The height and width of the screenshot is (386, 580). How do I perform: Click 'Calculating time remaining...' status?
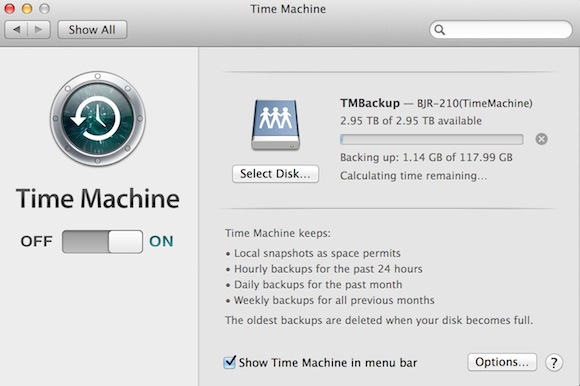[x=414, y=176]
